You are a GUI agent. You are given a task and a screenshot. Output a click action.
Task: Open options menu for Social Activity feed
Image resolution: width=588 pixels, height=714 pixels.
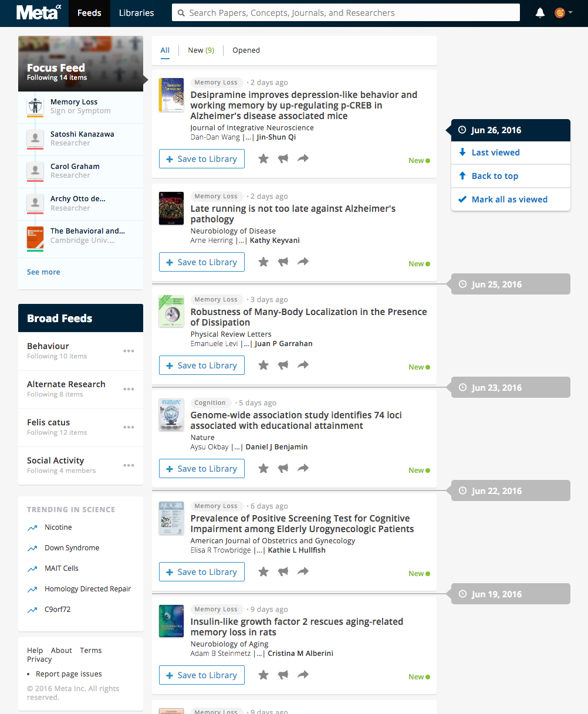129,465
